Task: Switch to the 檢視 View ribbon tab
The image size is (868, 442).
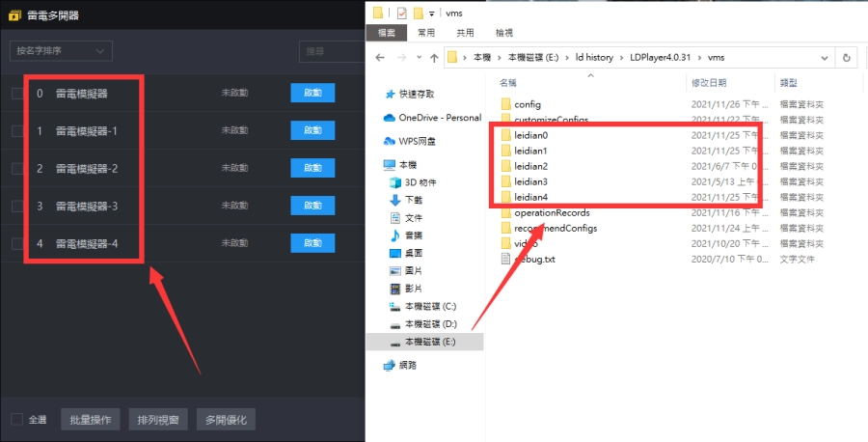Action: 503,33
